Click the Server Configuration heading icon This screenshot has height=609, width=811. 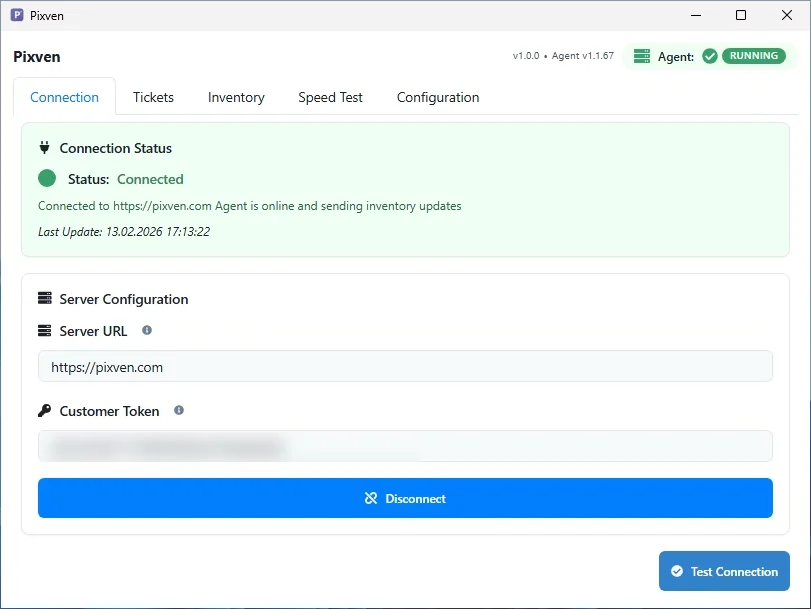pos(44,298)
